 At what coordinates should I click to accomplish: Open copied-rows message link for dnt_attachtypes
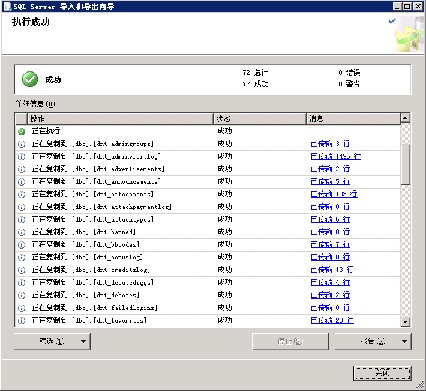tap(330, 219)
